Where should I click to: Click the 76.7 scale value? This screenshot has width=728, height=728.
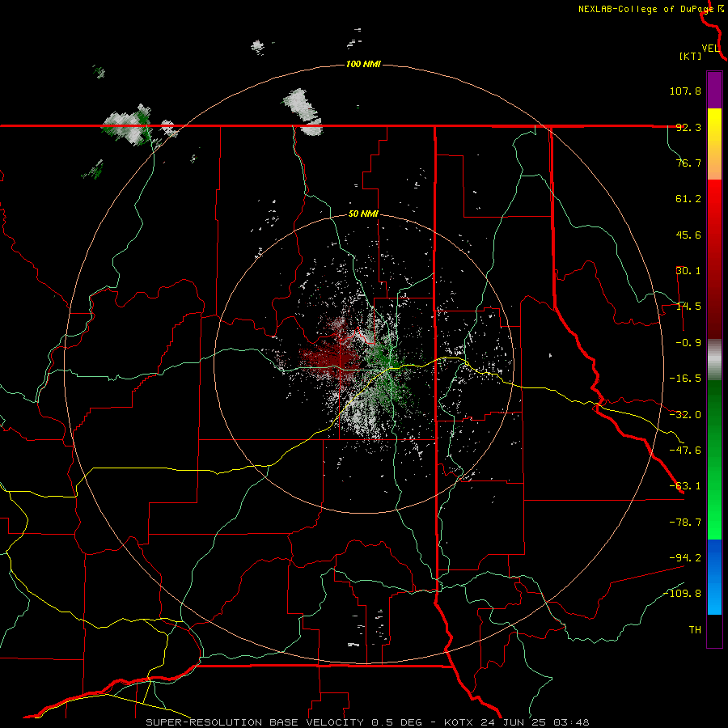(688, 163)
